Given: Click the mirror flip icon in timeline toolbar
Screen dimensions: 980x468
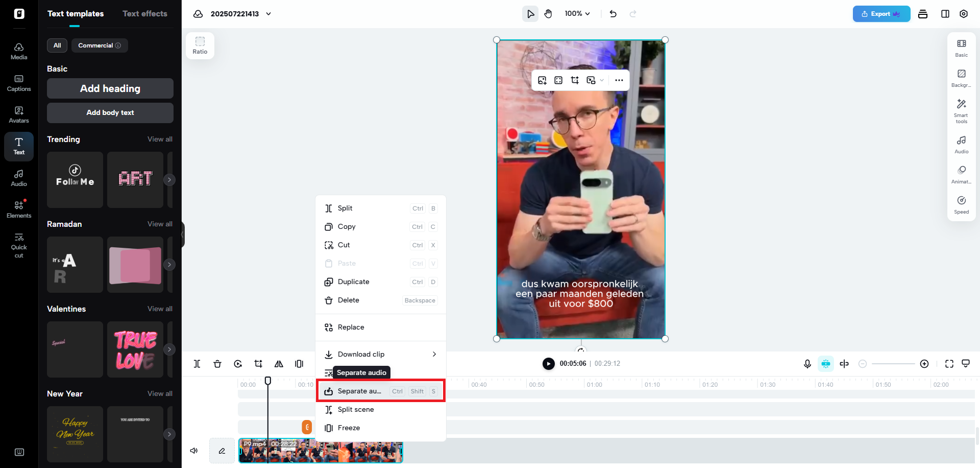Looking at the screenshot, I should click(x=279, y=364).
